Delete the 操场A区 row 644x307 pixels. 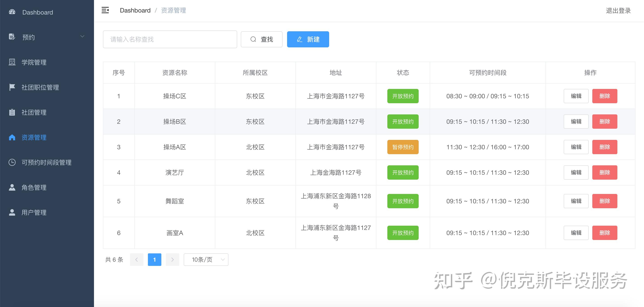pyautogui.click(x=605, y=147)
